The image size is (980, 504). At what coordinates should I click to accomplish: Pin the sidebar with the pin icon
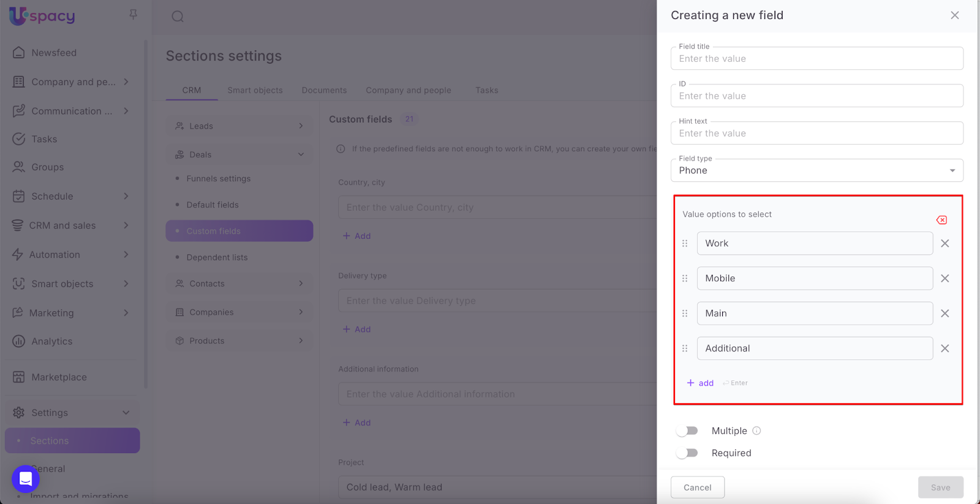(133, 14)
